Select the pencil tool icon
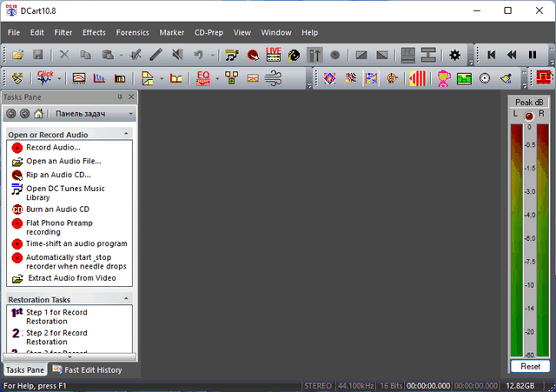The width and height of the screenshot is (556, 392). coord(156,55)
